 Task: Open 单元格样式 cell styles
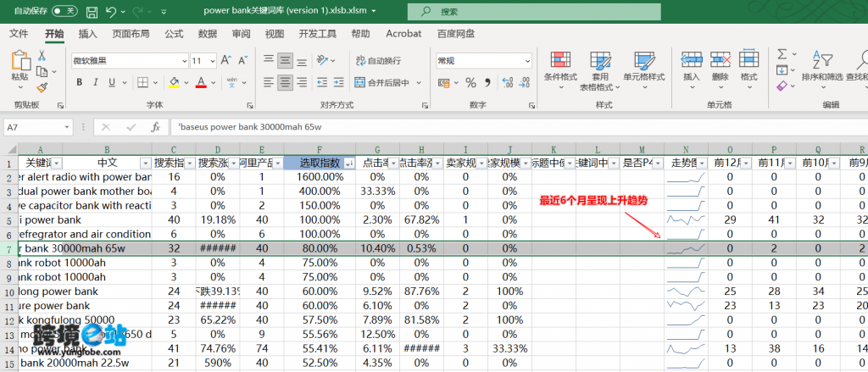(644, 69)
